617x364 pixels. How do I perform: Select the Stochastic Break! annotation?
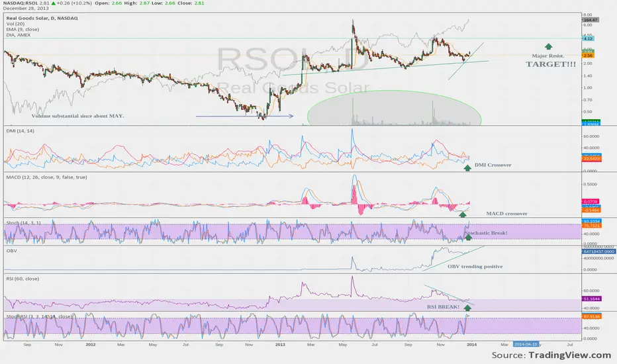(487, 233)
